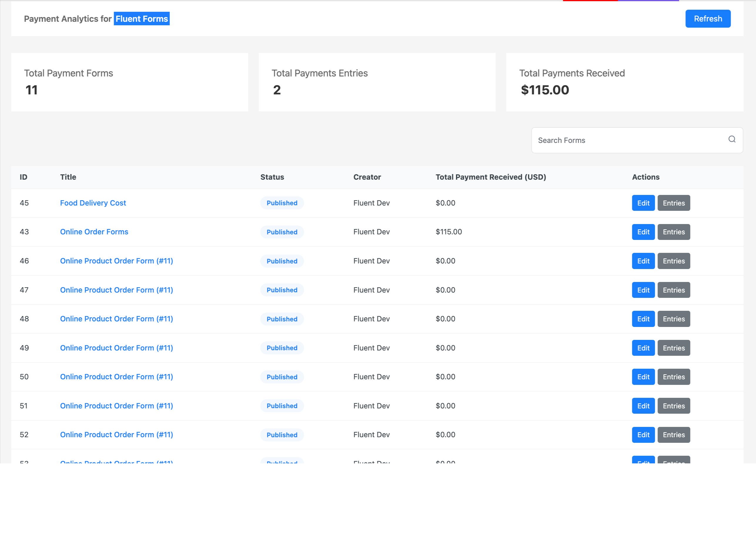Click the $0.00 cell in row 45

[445, 203]
